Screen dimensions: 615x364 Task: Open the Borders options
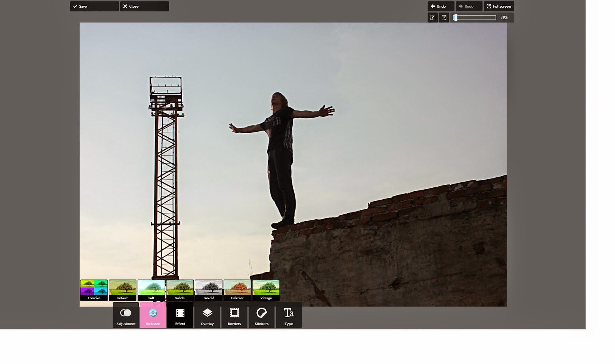234,315
